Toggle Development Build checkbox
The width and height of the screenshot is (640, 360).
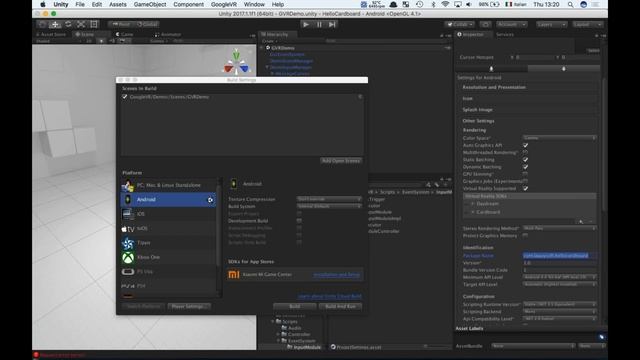pyautogui.click(x=299, y=220)
